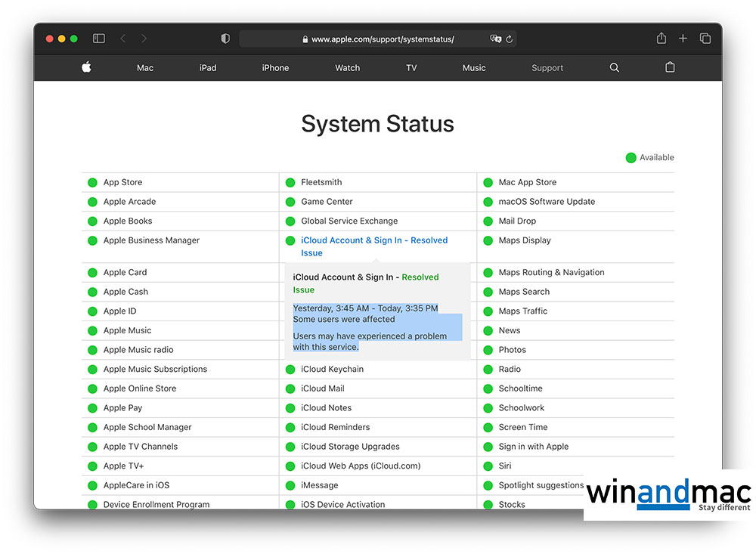The width and height of the screenshot is (756, 554).
Task: Open a new tab with plus icon
Action: click(683, 39)
